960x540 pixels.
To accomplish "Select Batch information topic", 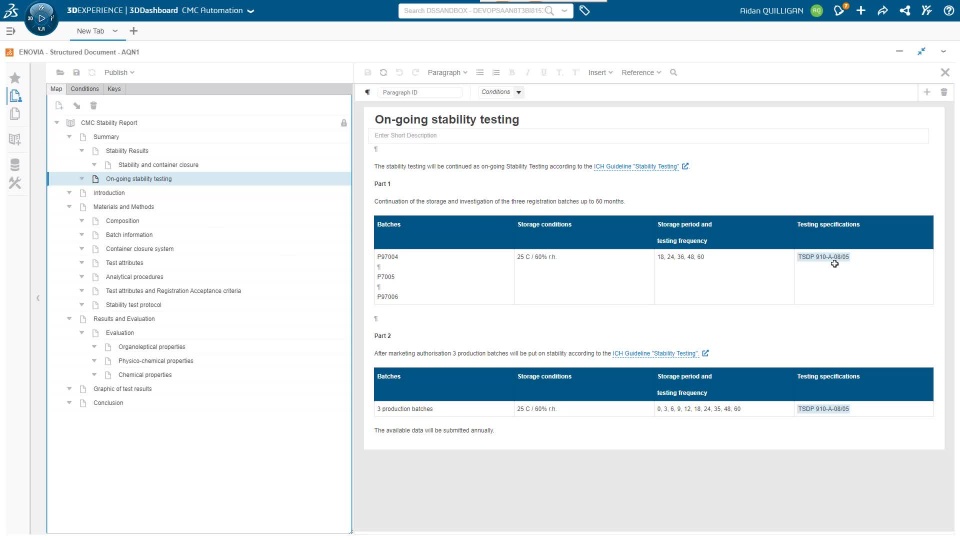I will pyautogui.click(x=129, y=235).
